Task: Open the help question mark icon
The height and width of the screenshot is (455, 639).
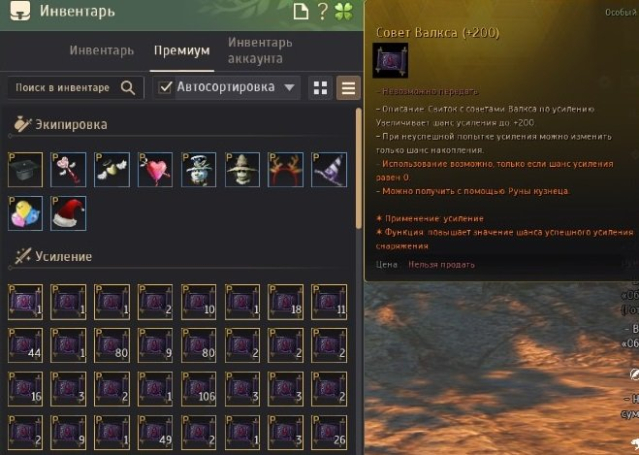Action: pyautogui.click(x=322, y=11)
